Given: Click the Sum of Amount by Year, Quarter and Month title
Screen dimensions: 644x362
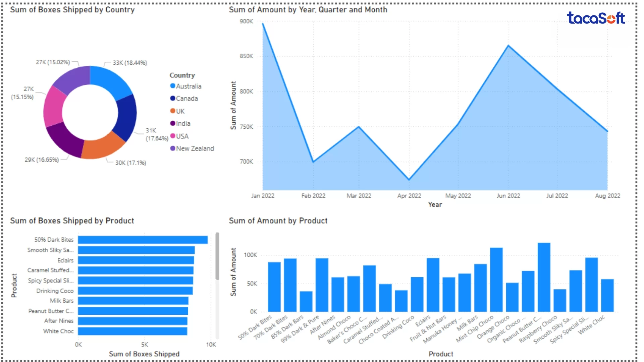Looking at the screenshot, I should pos(308,10).
